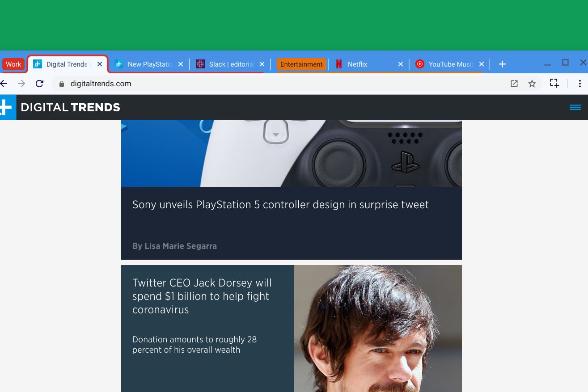This screenshot has width=588, height=392.
Task: Click the open-in-app icon in address bar
Action: [x=514, y=84]
